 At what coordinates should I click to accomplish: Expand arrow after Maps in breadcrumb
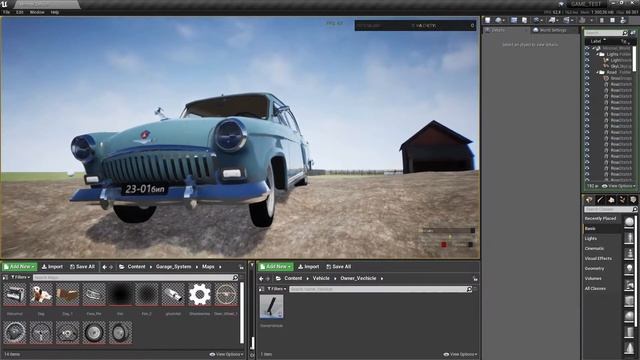pos(220,267)
